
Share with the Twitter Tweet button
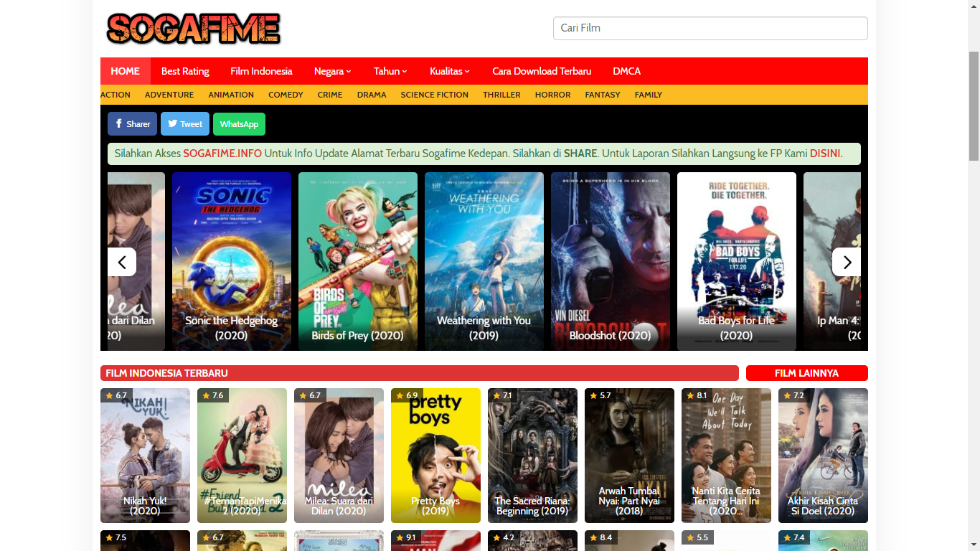tap(185, 124)
